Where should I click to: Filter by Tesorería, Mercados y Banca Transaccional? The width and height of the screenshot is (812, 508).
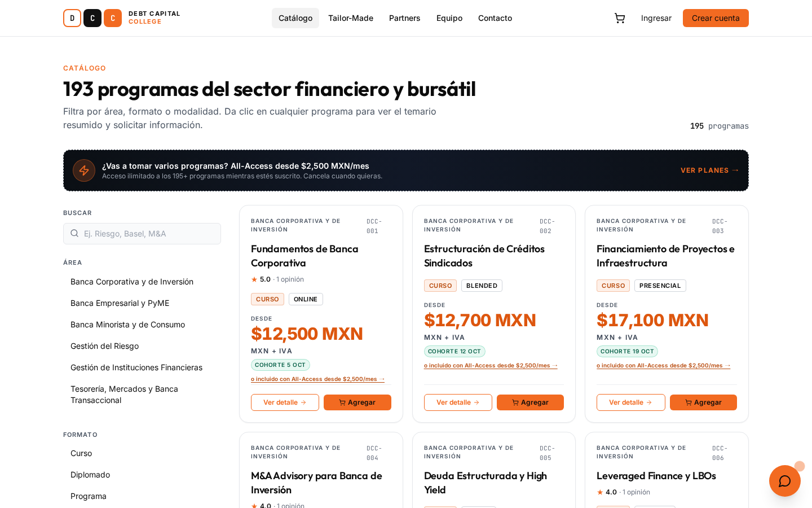[142, 395]
